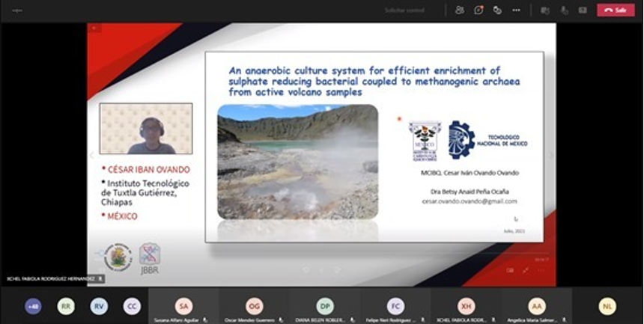The height and width of the screenshot is (324, 644).
Task: Click the presenter name label Xchel Fabiola Rodriguez Hernandez
Action: pos(51,279)
